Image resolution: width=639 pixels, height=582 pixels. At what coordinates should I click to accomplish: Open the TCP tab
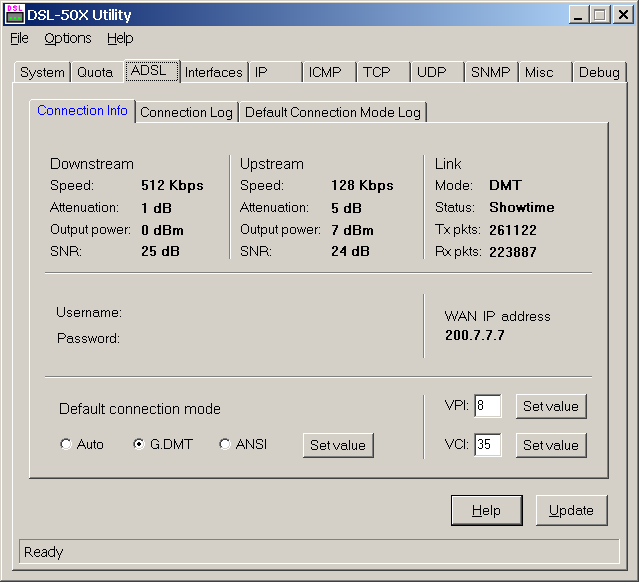pyautogui.click(x=383, y=72)
